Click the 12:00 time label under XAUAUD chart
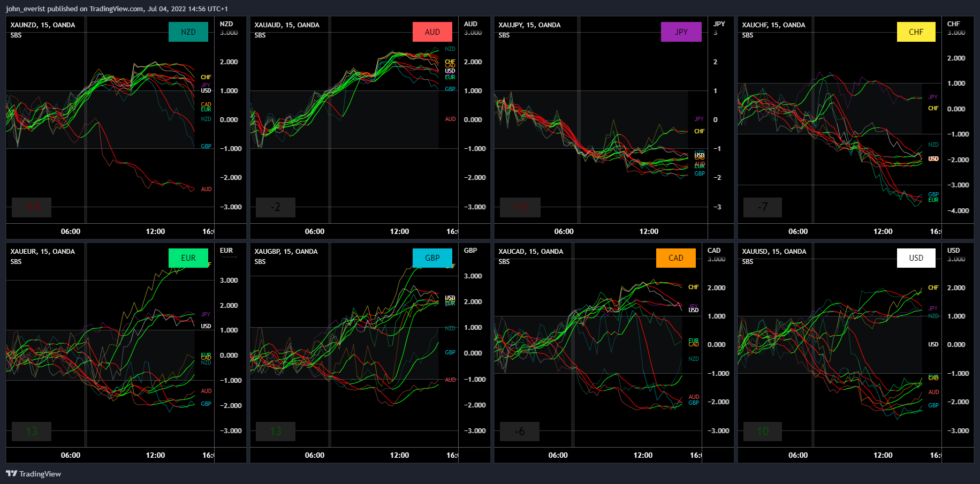980x484 pixels. point(399,231)
